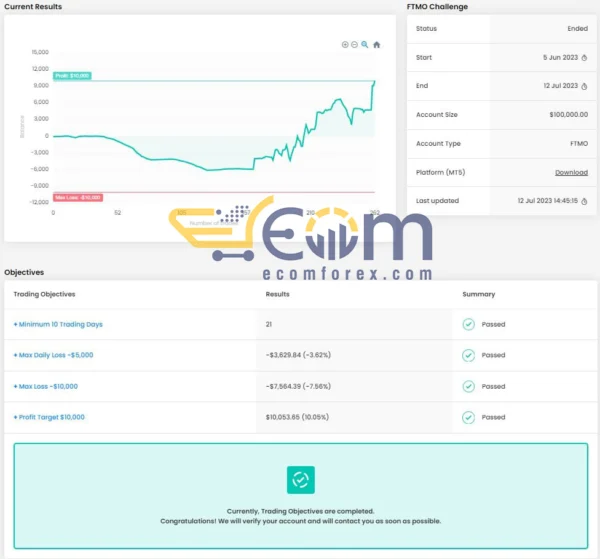Click the chart zoom out icon

(354, 45)
